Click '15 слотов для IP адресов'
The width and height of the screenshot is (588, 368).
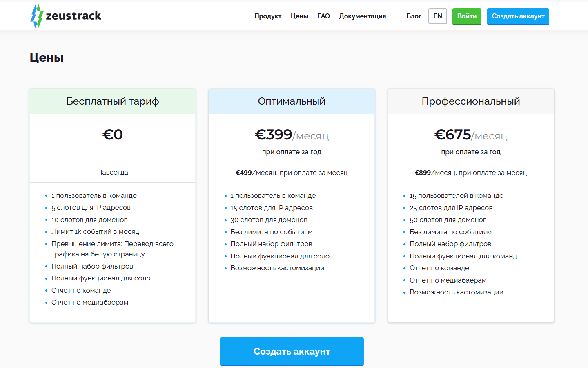[272, 208]
